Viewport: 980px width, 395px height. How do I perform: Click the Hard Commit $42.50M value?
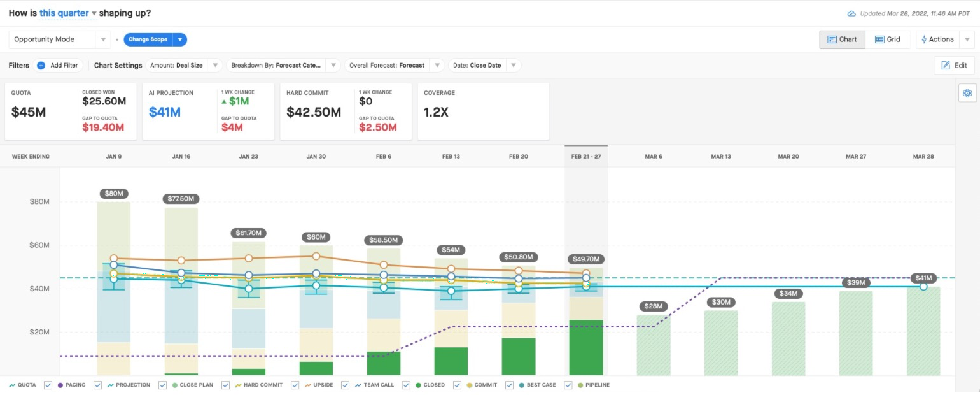(314, 112)
